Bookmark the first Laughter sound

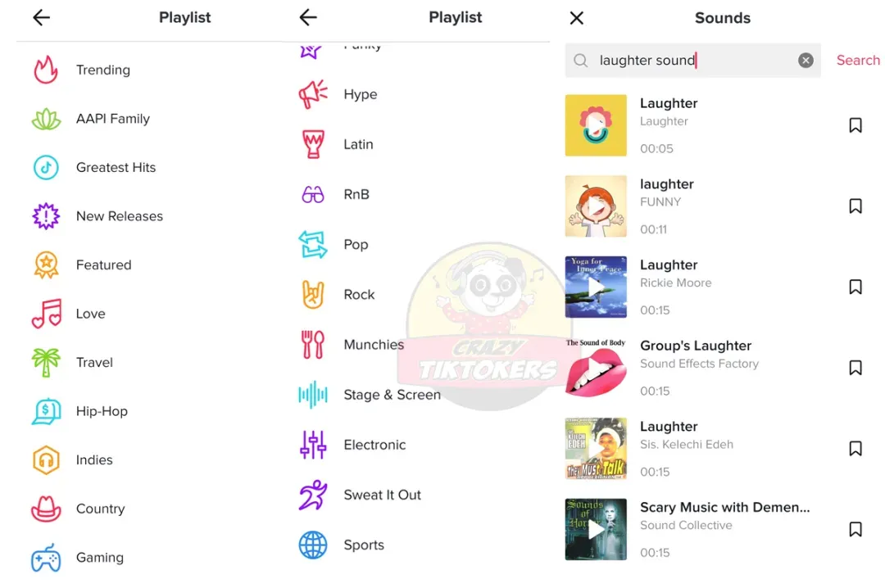(x=855, y=125)
